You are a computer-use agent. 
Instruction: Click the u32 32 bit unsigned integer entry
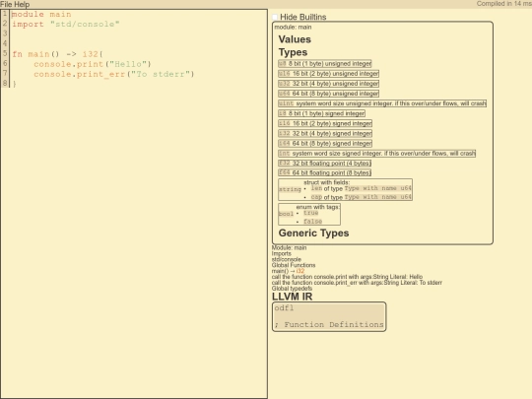(x=328, y=84)
